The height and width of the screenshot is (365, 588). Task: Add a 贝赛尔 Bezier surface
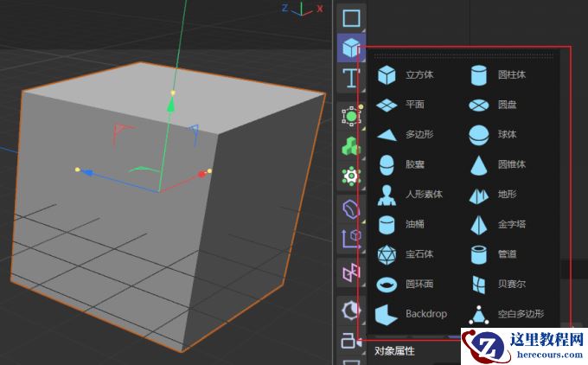[498, 284]
